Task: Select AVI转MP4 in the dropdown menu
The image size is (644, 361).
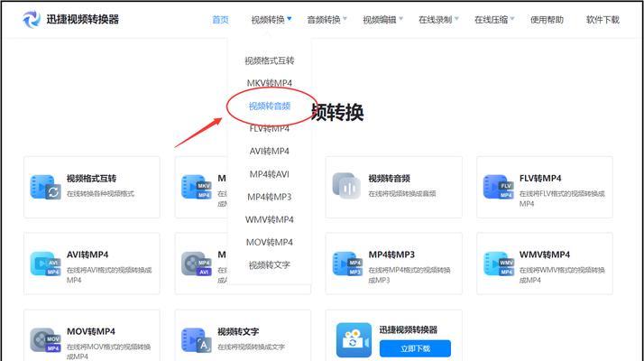Action: (x=270, y=152)
